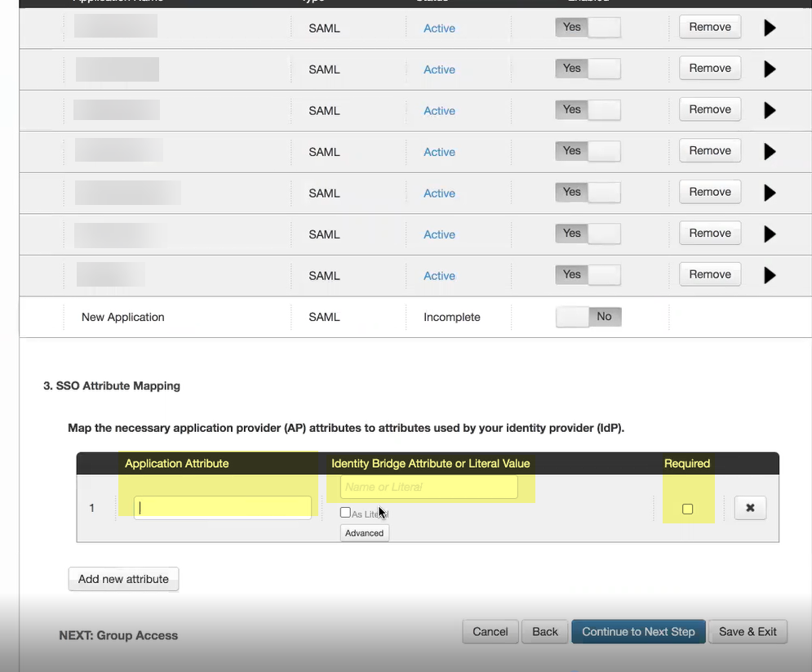Click the Incomplete status text
This screenshot has height=672, width=812.
click(x=451, y=317)
